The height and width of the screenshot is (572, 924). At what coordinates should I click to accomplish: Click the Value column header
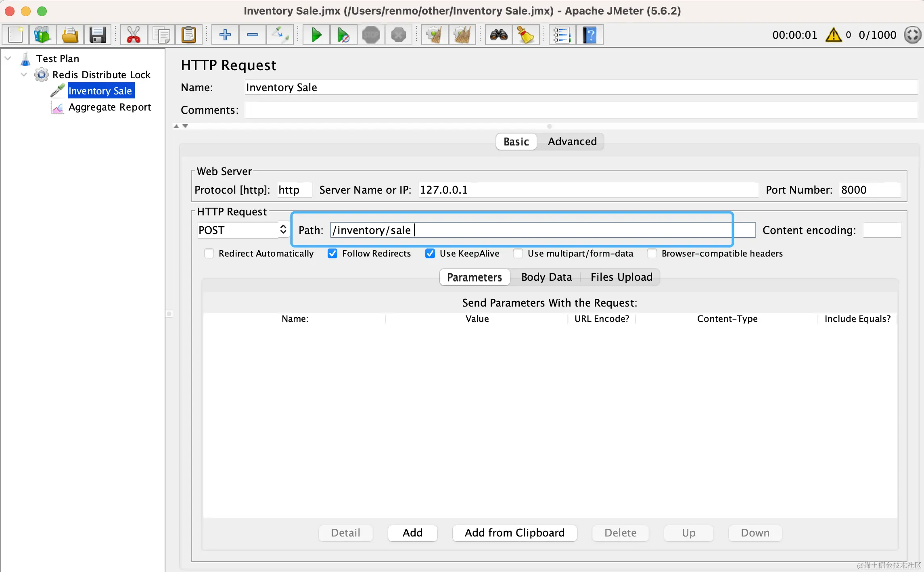tap(477, 319)
